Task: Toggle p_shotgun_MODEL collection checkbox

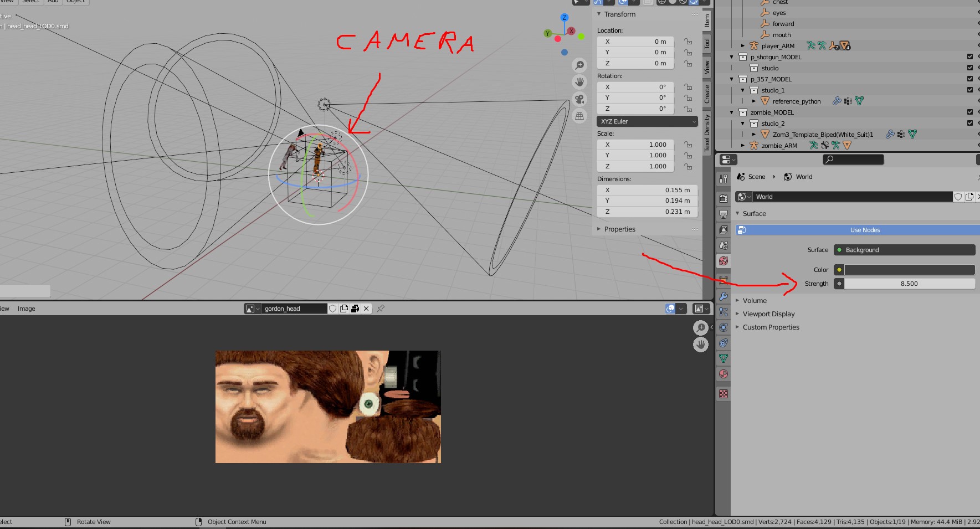Action: pos(970,57)
